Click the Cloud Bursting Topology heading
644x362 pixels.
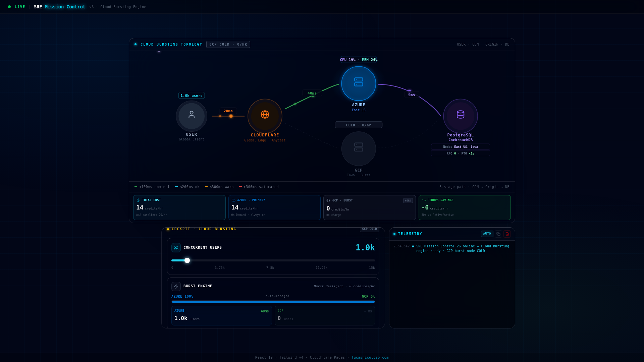tap(171, 45)
